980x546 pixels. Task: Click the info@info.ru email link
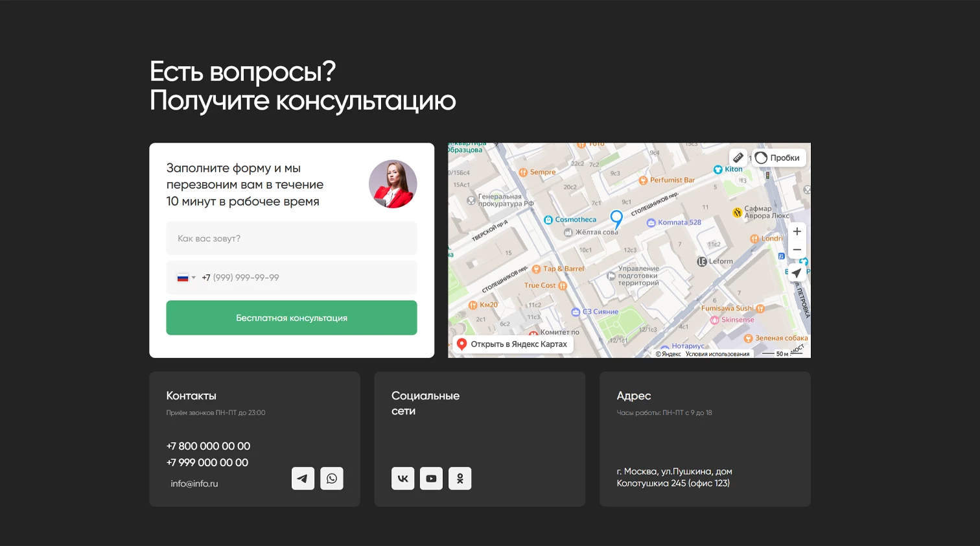click(x=194, y=484)
